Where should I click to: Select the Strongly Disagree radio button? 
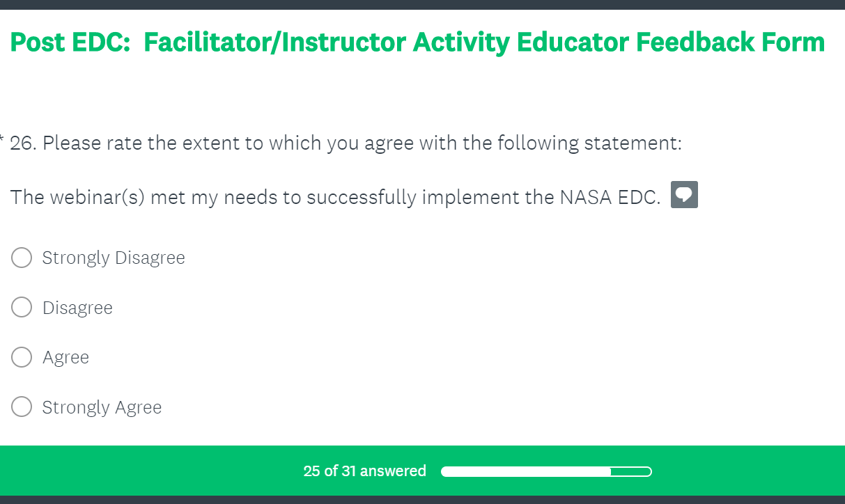pos(22,258)
